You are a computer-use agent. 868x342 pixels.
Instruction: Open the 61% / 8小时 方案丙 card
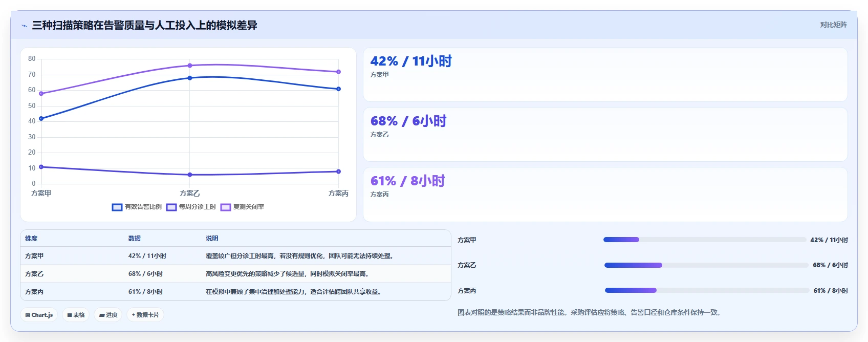605,195
